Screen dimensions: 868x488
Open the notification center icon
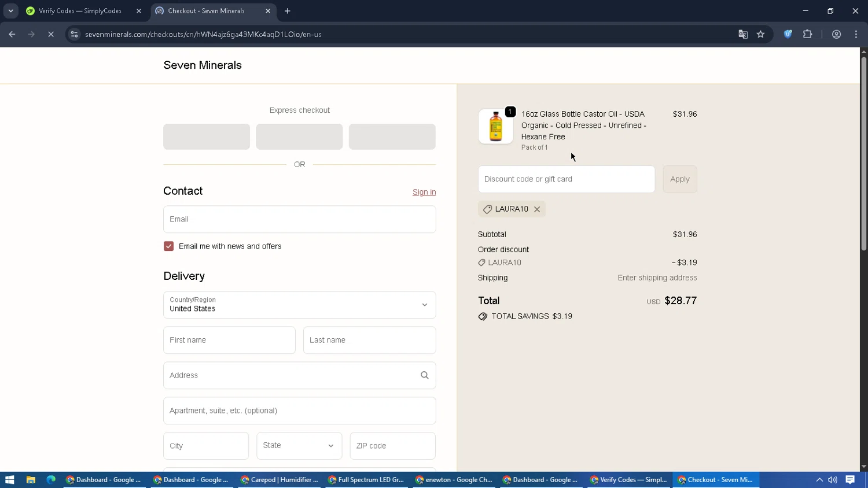point(850,480)
